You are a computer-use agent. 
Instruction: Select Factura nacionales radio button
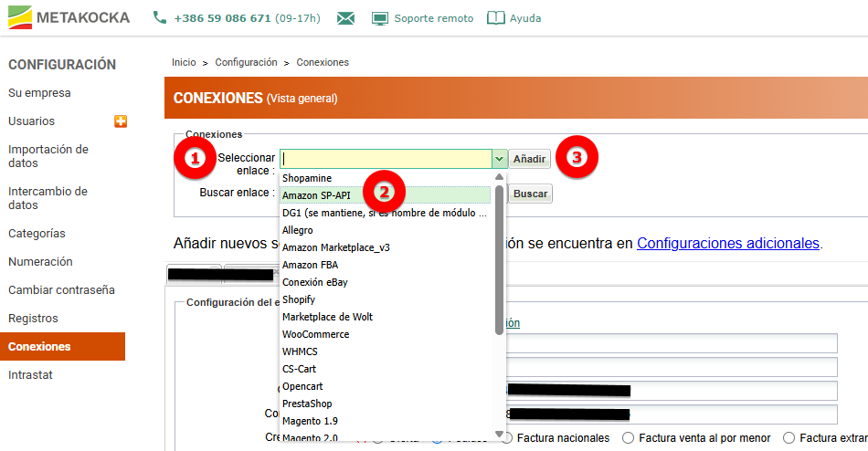pos(507,437)
